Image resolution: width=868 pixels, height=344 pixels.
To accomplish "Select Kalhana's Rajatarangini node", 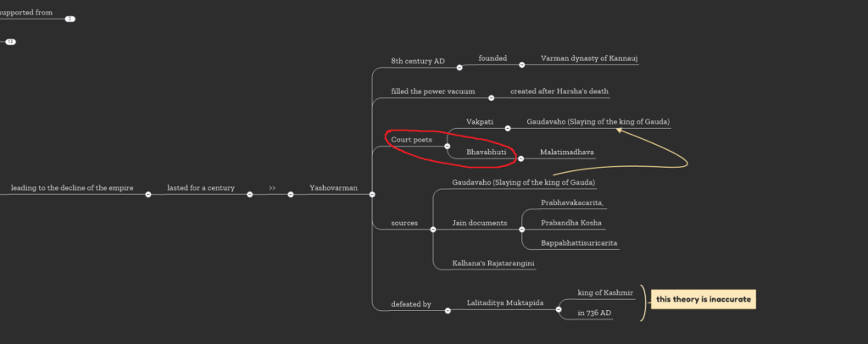I will (493, 264).
